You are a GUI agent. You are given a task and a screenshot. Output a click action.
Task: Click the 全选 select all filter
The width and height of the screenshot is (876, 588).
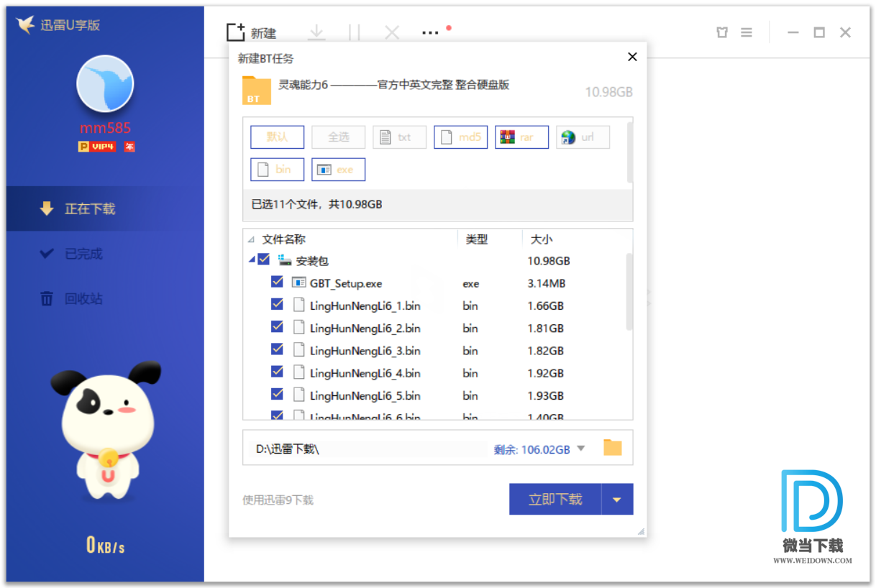339,137
